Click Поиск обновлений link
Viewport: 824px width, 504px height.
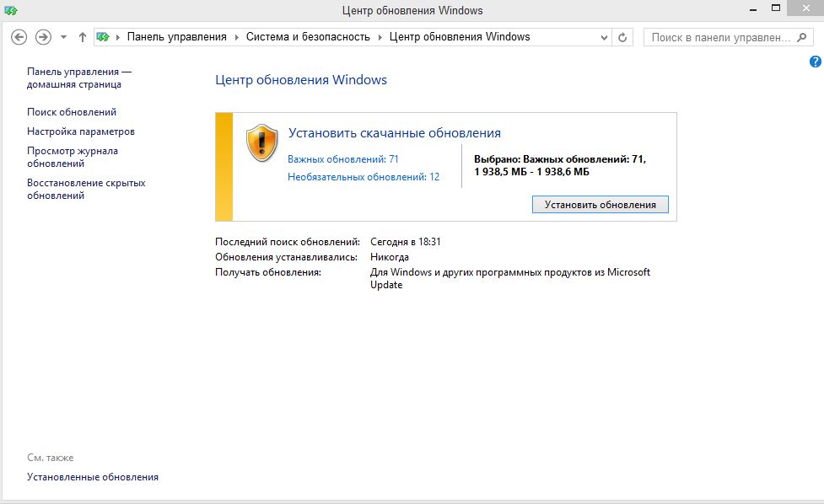tap(72, 112)
